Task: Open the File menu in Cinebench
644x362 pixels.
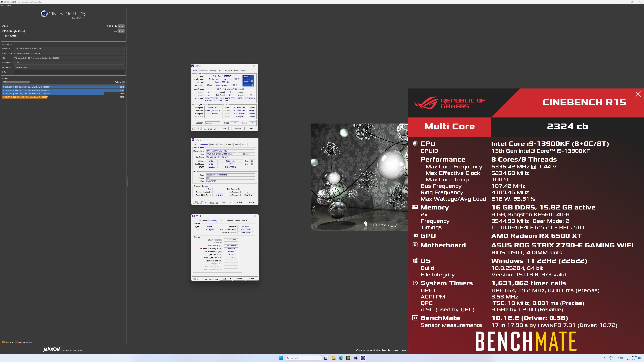Action: (3, 6)
